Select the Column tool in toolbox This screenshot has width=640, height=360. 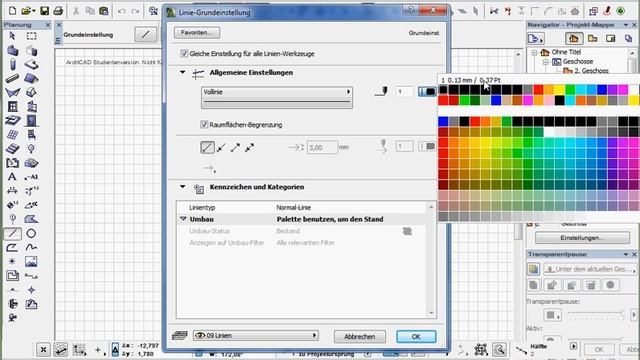pos(12,64)
